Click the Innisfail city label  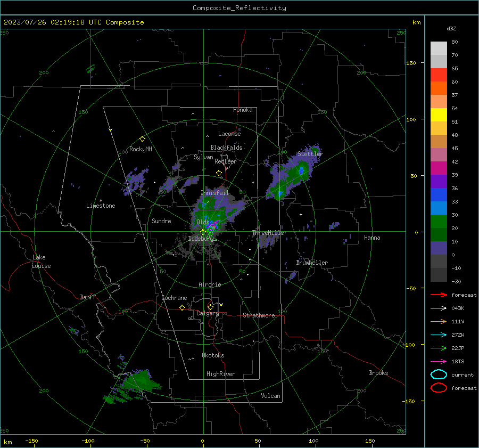tap(214, 193)
